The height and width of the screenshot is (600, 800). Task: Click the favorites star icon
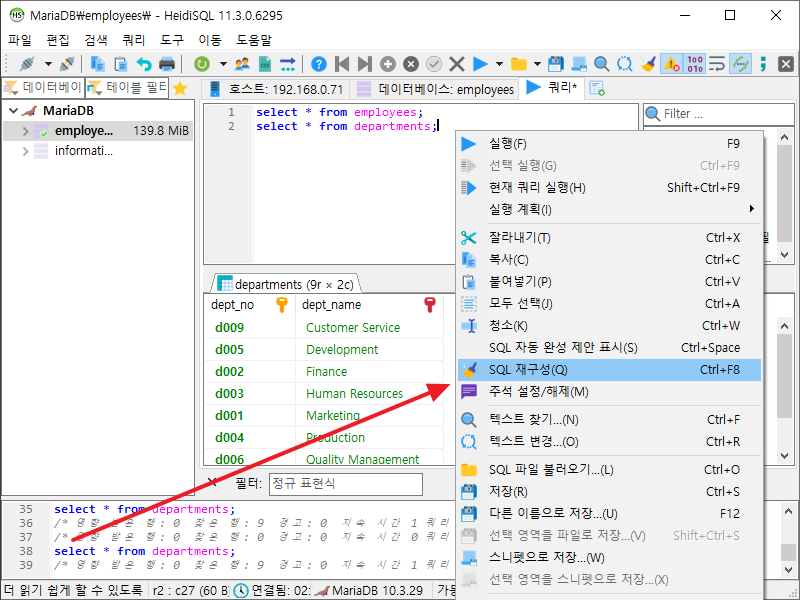(x=180, y=89)
